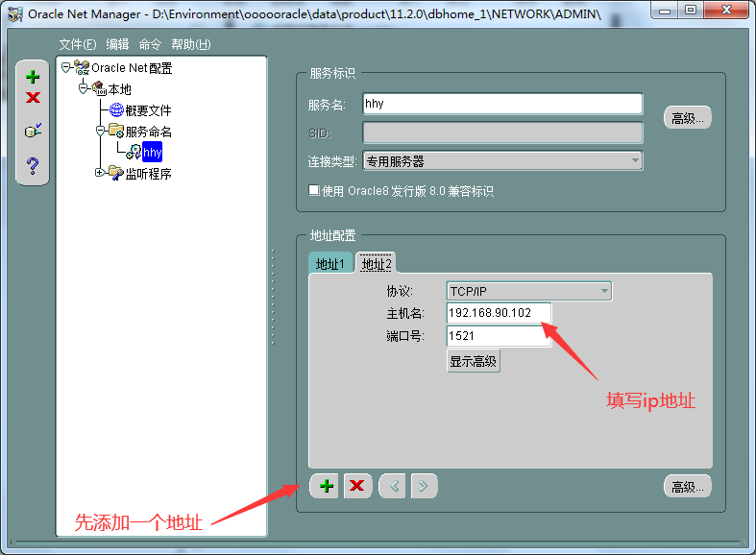Image resolution: width=756 pixels, height=555 pixels.
Task: Click the Oracle Net 配置 root node icon
Action: (83, 67)
